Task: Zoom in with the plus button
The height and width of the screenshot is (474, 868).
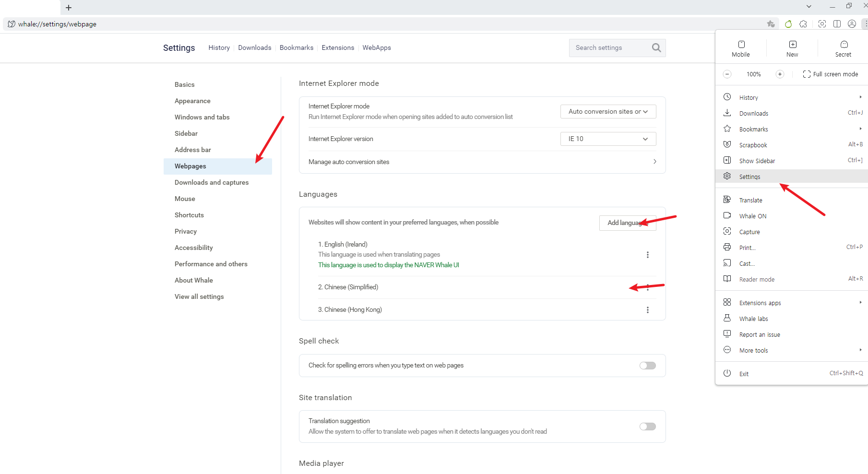Action: click(x=780, y=74)
